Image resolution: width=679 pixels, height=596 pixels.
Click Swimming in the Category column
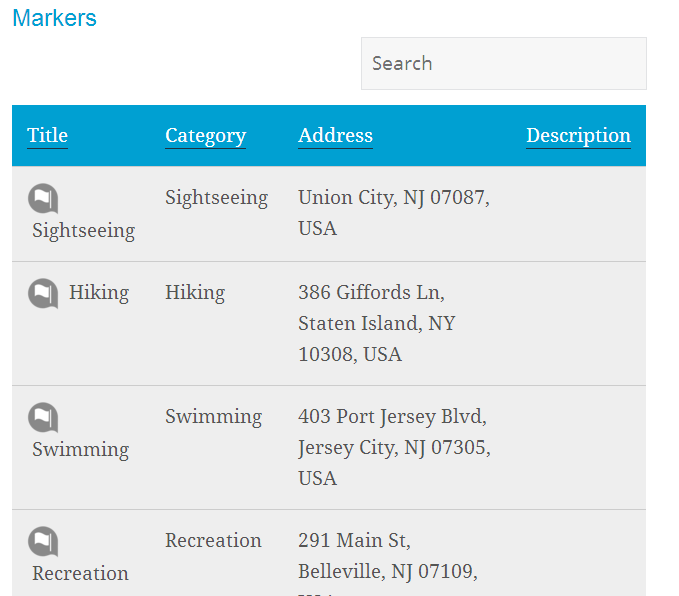(213, 417)
